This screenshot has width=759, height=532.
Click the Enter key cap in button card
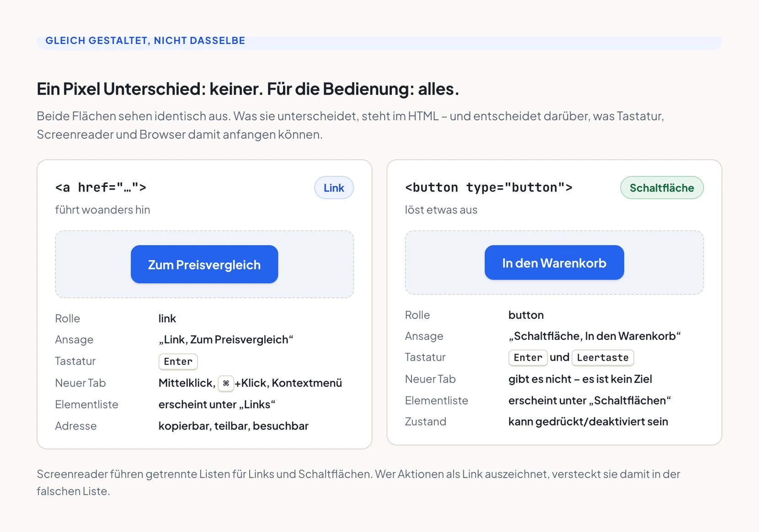point(528,357)
